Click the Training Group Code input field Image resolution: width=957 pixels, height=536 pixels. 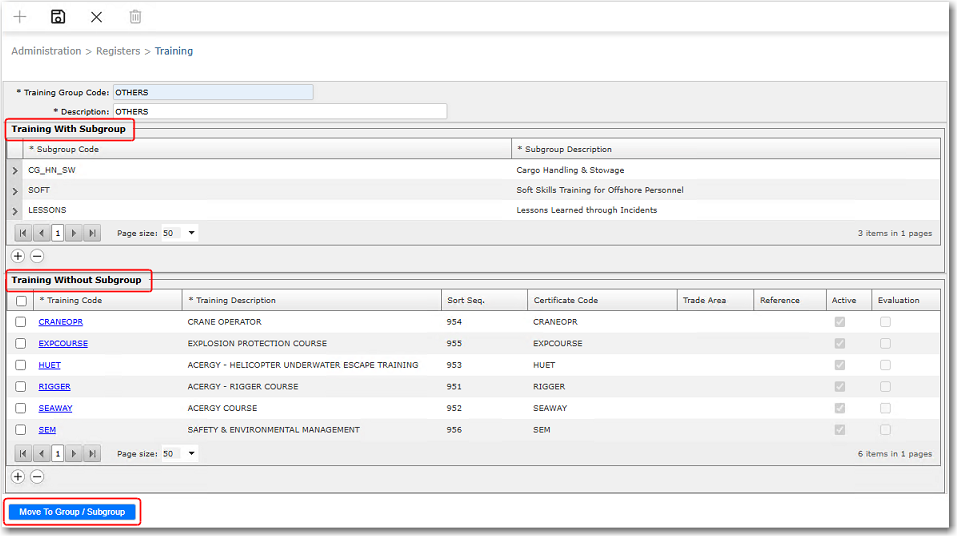tap(212, 92)
